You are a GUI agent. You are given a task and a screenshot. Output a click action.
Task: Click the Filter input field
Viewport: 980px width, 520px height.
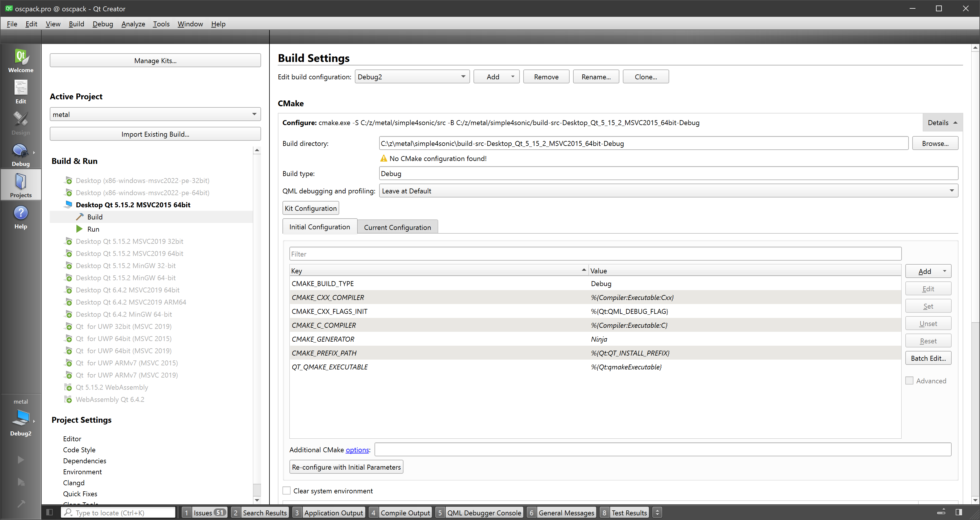(595, 254)
